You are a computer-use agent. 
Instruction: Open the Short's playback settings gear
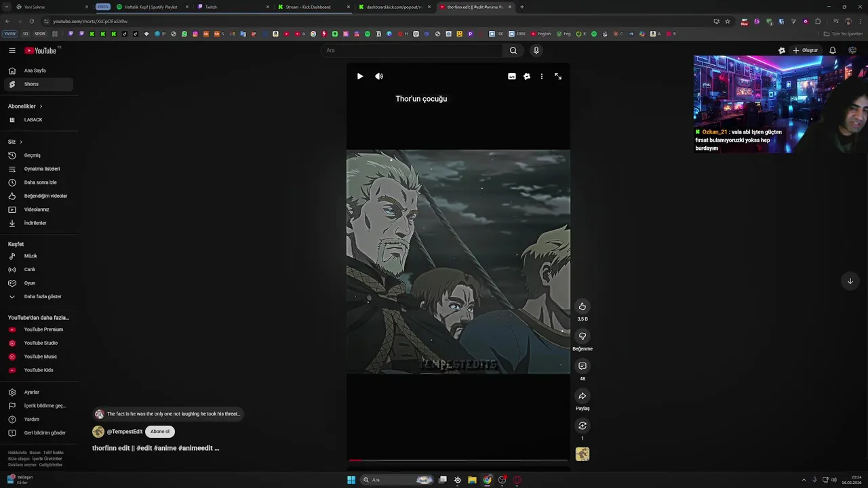coord(527,77)
